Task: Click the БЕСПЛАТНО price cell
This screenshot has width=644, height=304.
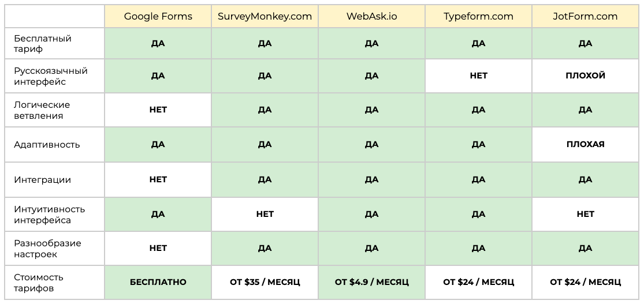Action: click(x=158, y=282)
